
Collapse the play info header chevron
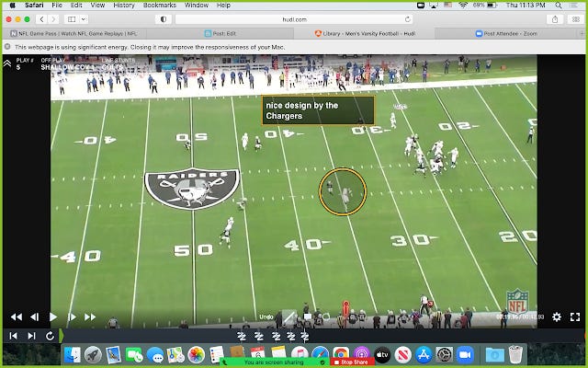[x=7, y=63]
